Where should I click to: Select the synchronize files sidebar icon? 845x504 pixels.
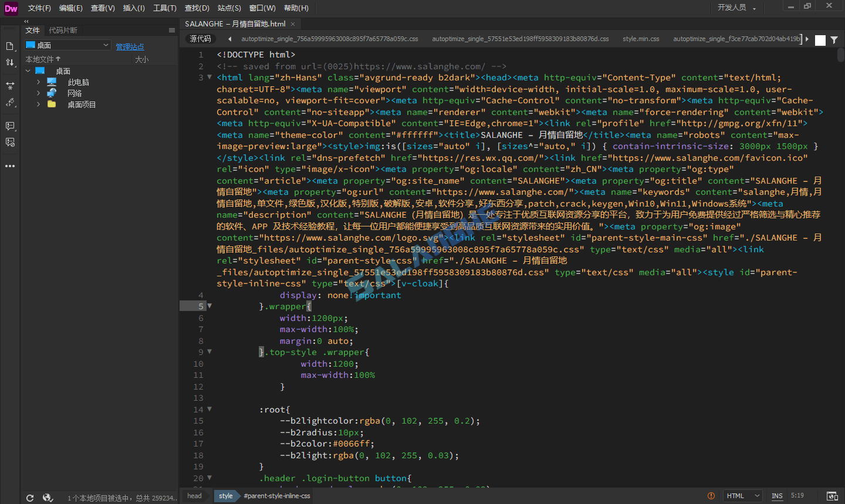pos(10,85)
